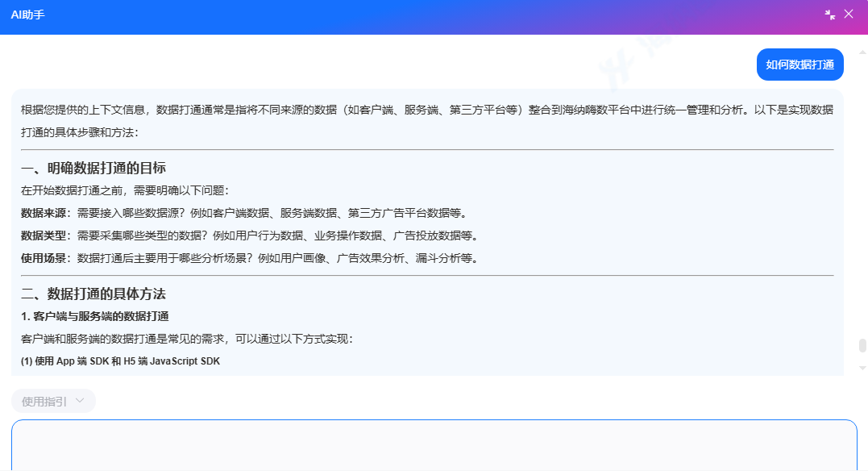The image size is (868, 471).
Task: Click heading 二、数据打通的具体方法
Action: [93, 294]
